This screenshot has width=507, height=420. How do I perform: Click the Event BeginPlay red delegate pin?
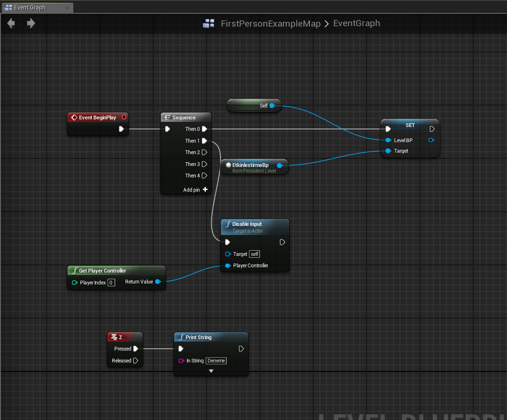point(124,117)
